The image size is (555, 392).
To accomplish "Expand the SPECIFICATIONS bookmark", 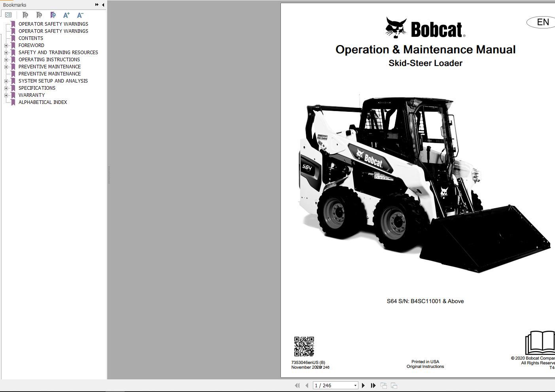I will click(x=6, y=88).
